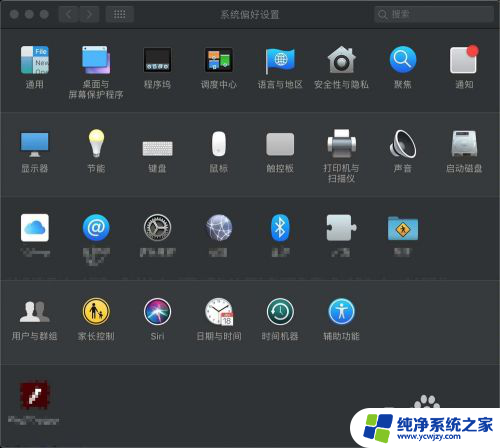This screenshot has width=500, height=448.
Task: Open the Bluetooth preferences icon
Action: [x=280, y=228]
